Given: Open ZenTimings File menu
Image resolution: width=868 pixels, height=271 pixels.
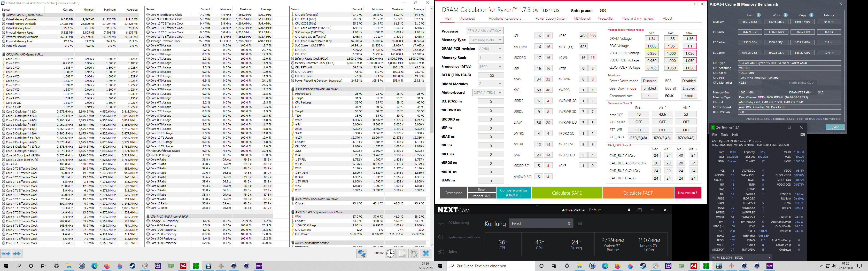Looking at the screenshot, I should (714, 135).
